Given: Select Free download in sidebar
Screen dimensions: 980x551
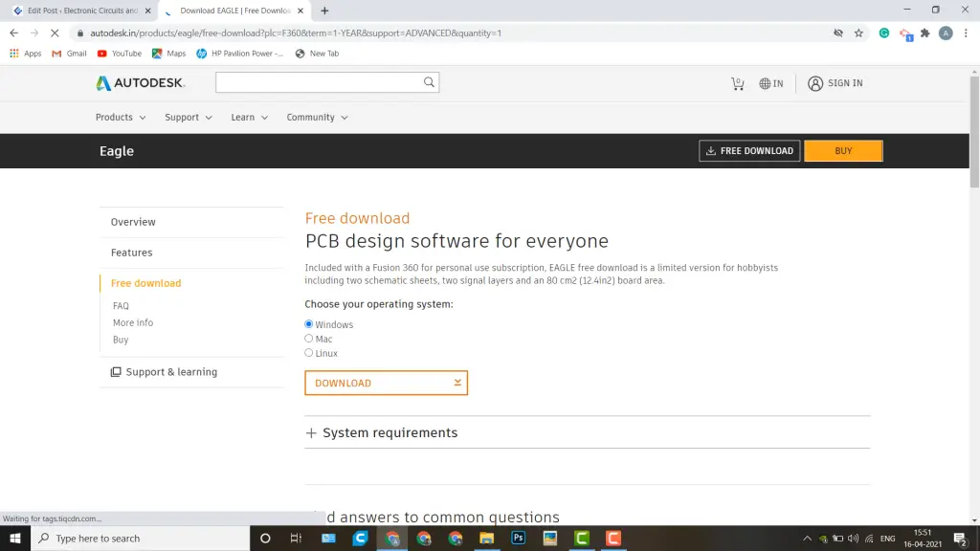Looking at the screenshot, I should tap(145, 283).
